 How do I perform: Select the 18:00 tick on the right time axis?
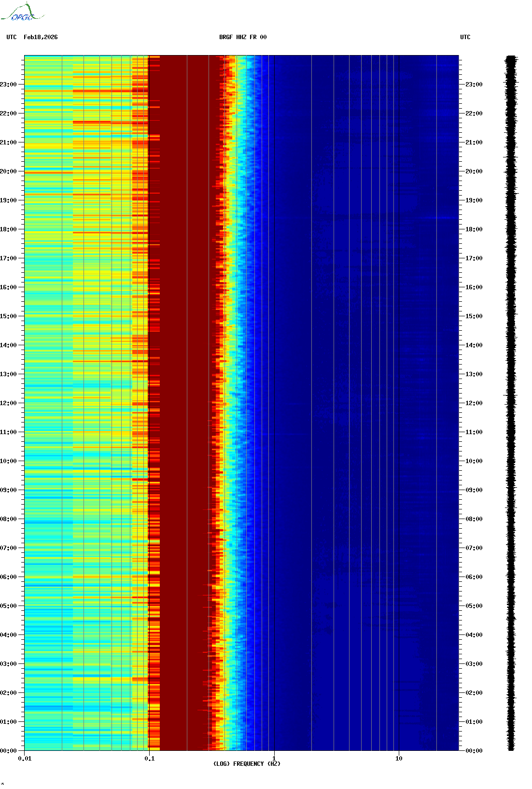tap(474, 229)
